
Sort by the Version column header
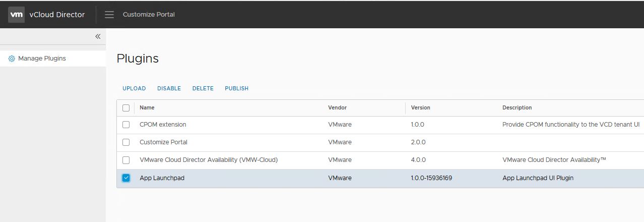point(420,107)
